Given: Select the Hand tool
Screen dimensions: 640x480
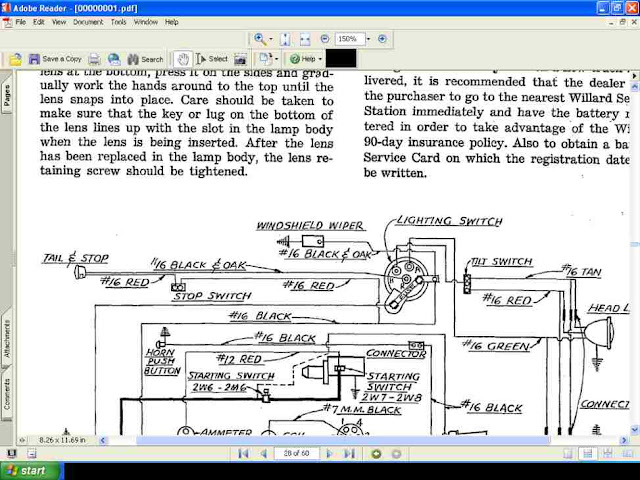Looking at the screenshot, I should (183, 60).
